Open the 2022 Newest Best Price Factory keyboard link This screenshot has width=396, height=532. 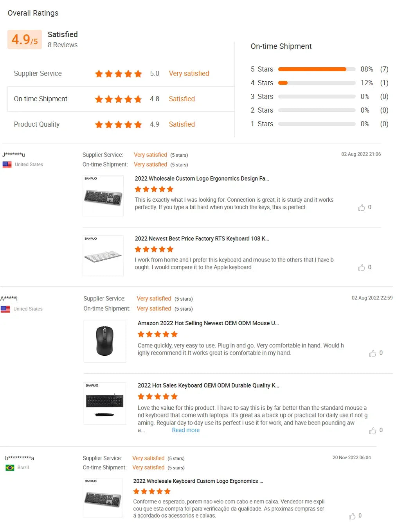pos(202,238)
